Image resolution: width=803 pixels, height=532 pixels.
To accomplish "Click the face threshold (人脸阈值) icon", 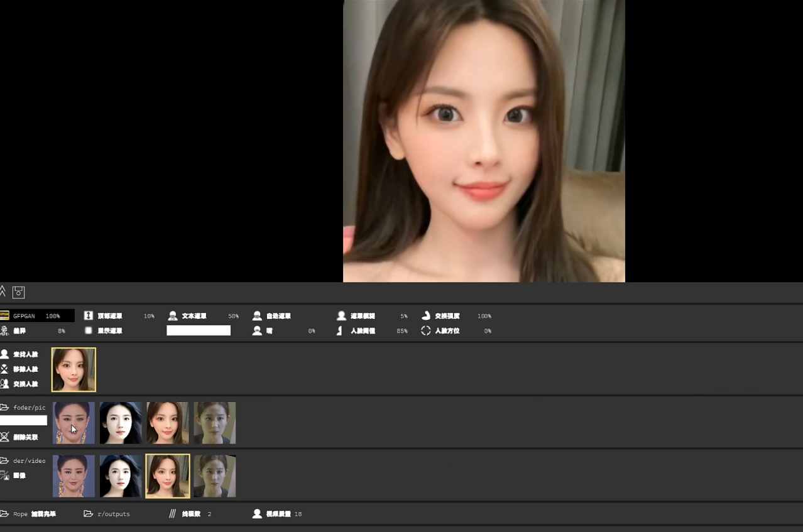I will [341, 330].
